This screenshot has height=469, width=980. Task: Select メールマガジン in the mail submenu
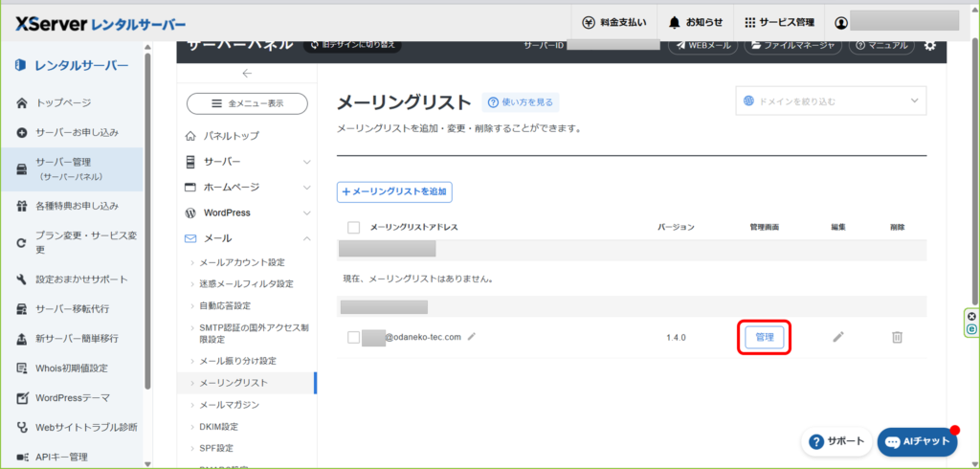pos(229,405)
